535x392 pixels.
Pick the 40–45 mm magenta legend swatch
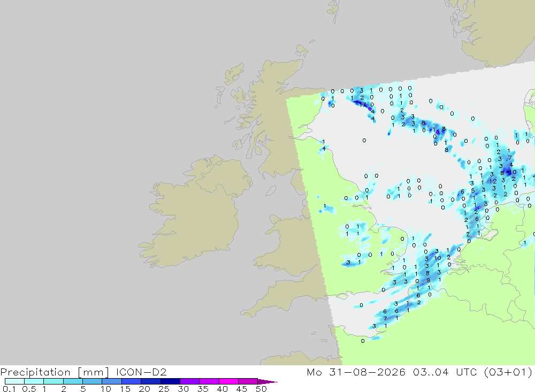[x=228, y=381]
